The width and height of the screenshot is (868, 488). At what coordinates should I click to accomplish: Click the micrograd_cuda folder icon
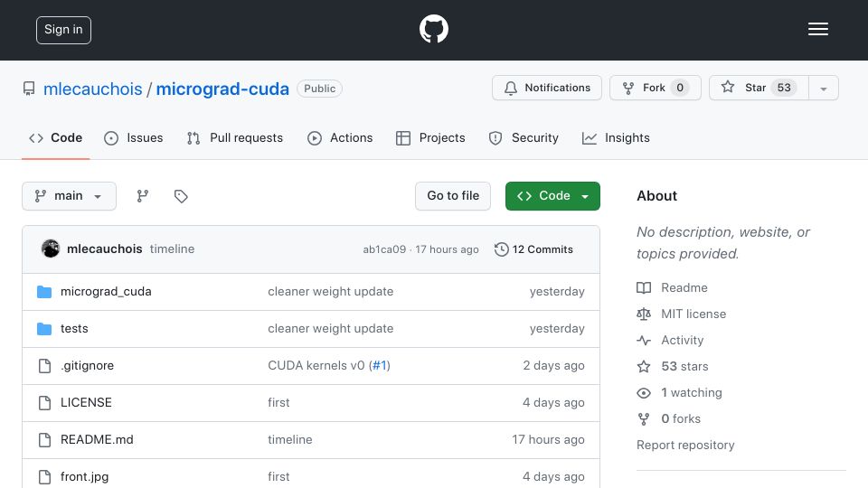(44, 292)
